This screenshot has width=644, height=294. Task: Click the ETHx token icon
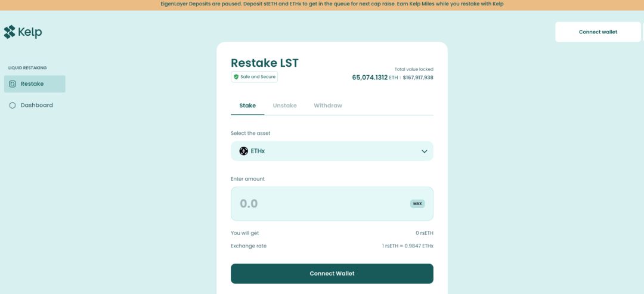point(243,151)
